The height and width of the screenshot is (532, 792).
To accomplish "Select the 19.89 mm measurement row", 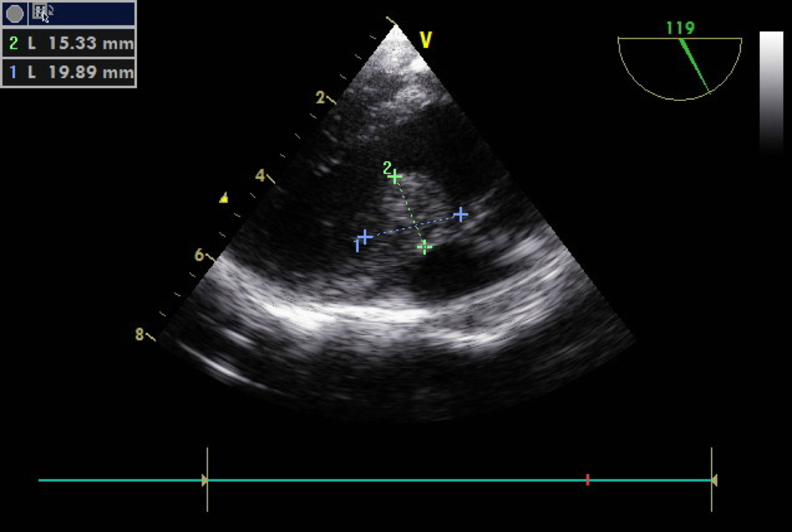I will click(x=69, y=72).
